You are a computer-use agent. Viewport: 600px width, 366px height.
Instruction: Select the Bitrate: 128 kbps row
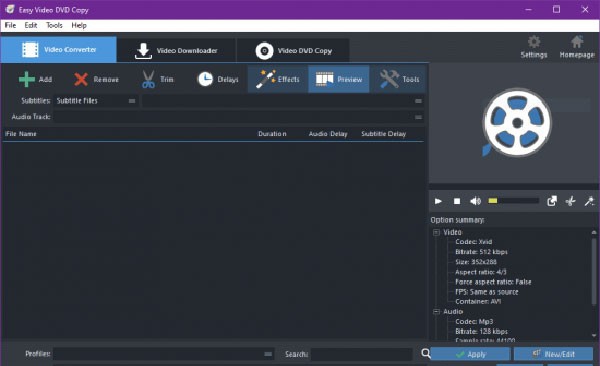(481, 332)
